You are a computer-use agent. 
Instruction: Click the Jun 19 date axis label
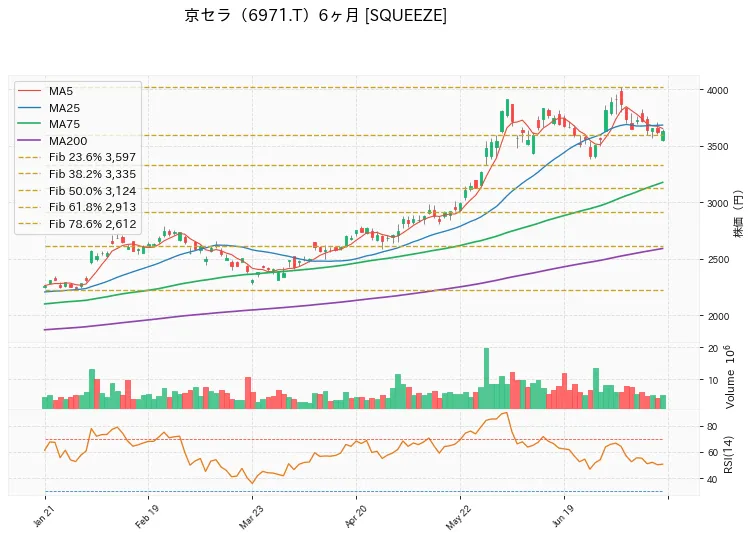tap(562, 516)
